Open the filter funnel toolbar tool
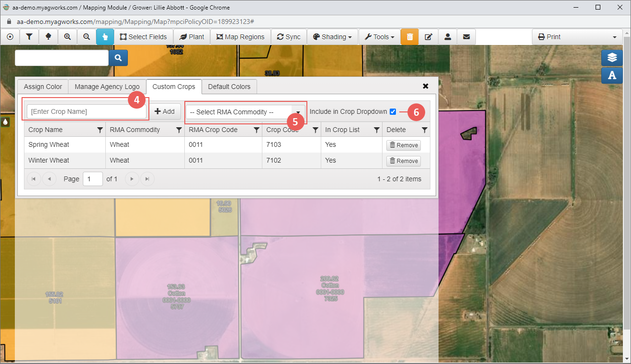631x364 pixels. click(x=29, y=37)
